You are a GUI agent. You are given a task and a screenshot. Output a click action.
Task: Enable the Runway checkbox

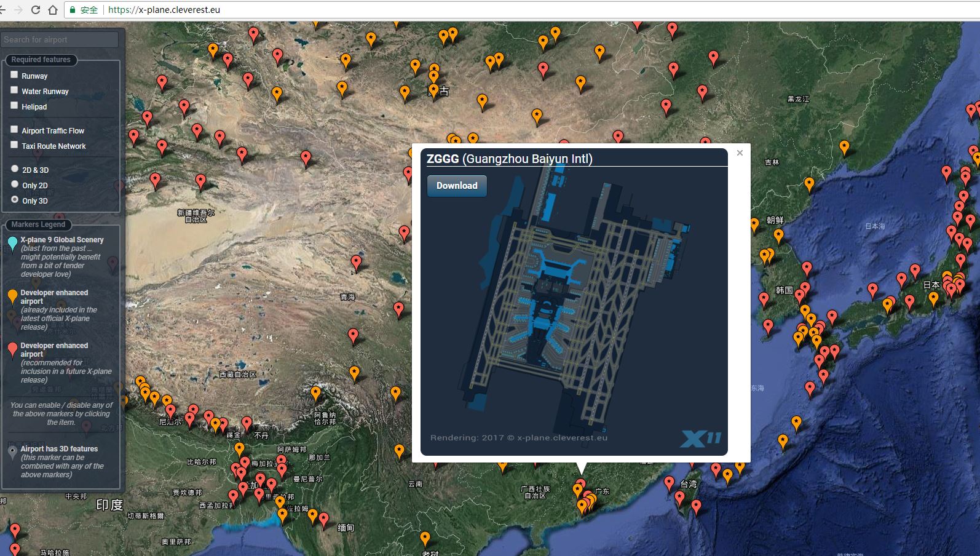(x=14, y=74)
